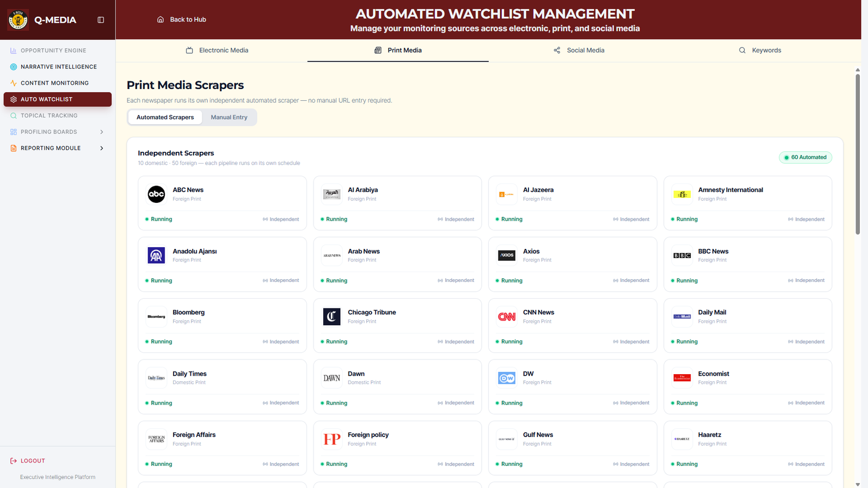Click the scrollbar up arrow
The image size is (868, 488).
tap(858, 69)
